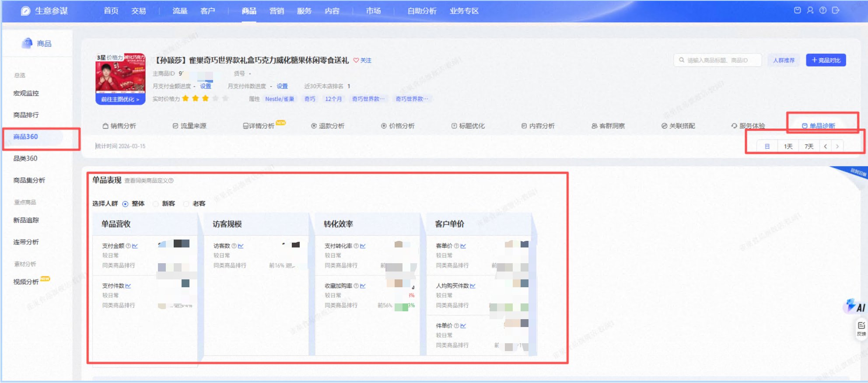Click help icon next to 收藏加购率

(x=357, y=286)
